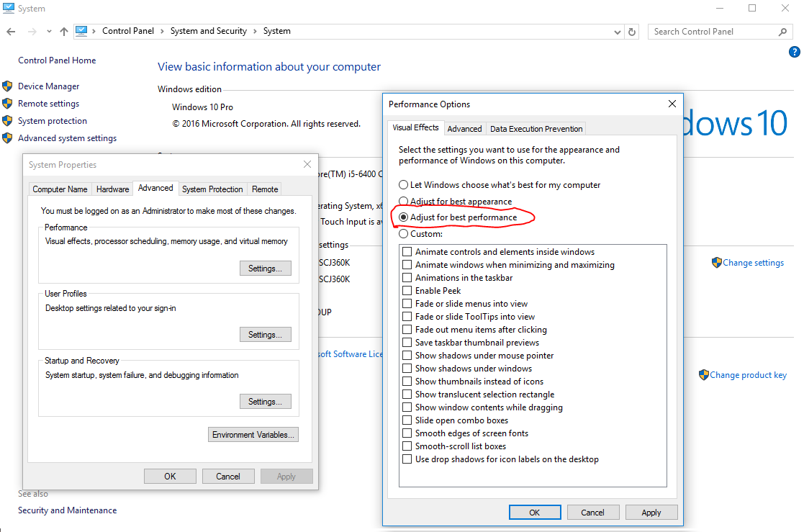Check Show thumbnails instead of icons
The width and height of the screenshot is (804, 532).
[407, 381]
